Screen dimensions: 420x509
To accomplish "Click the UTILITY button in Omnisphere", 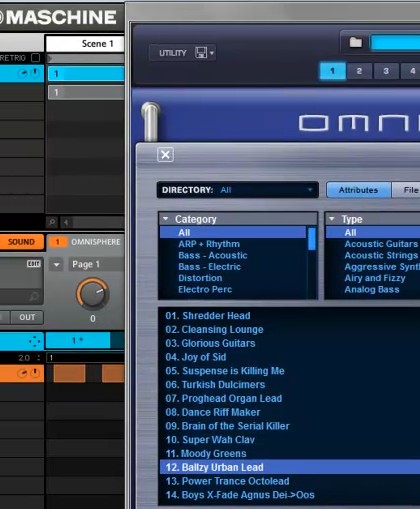I will [173, 53].
